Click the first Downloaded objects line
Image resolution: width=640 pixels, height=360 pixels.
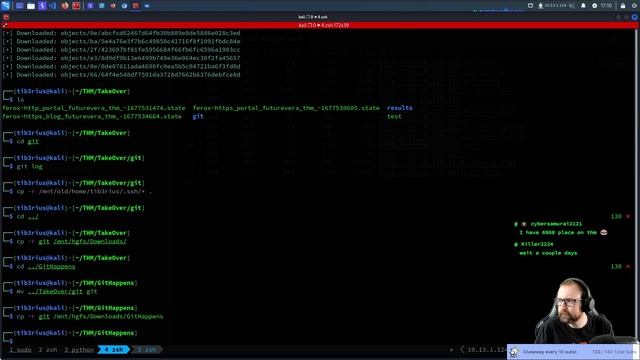pos(121,33)
